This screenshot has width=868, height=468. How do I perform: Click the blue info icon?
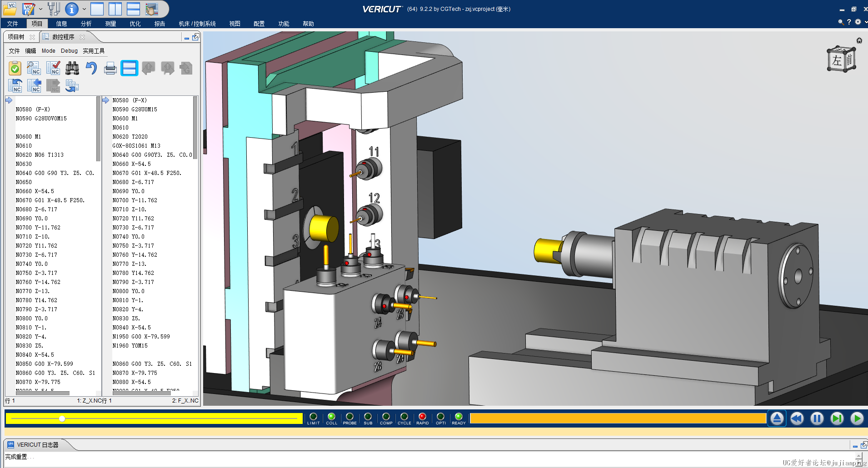point(71,9)
